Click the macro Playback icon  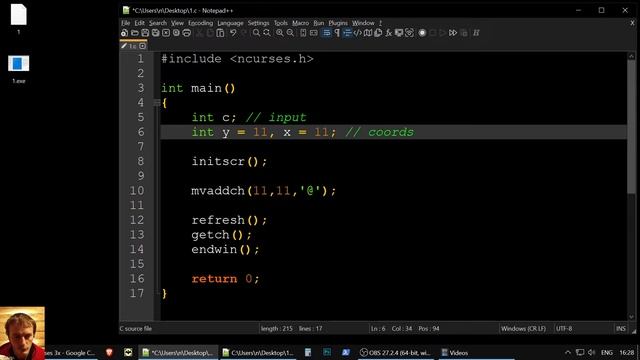[442, 33]
